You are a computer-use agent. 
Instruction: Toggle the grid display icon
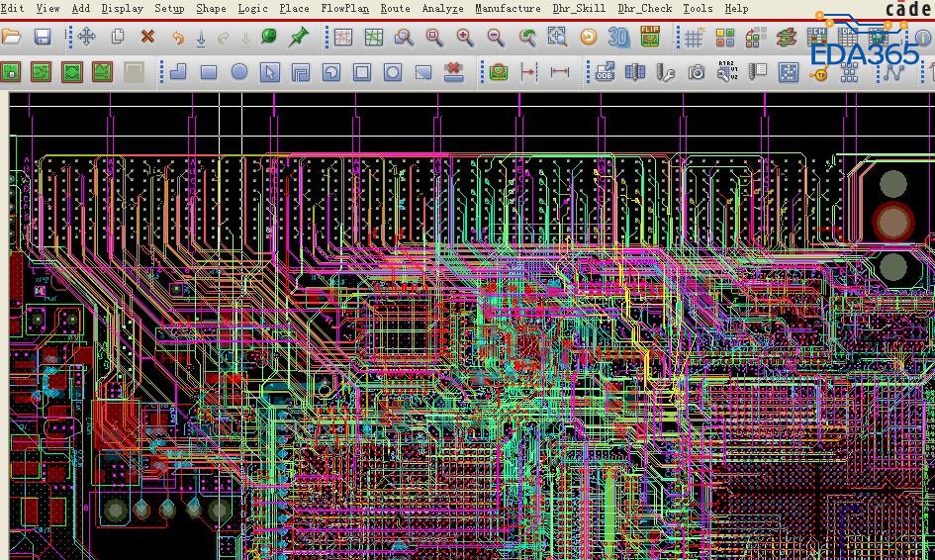point(695,38)
